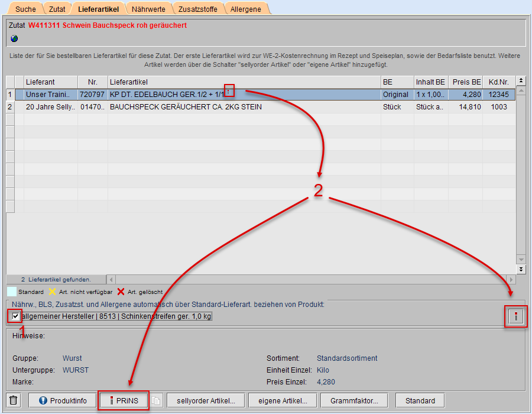Image resolution: width=532 pixels, height=414 pixels.
Task: Click the trash can delete icon
Action: 14,400
